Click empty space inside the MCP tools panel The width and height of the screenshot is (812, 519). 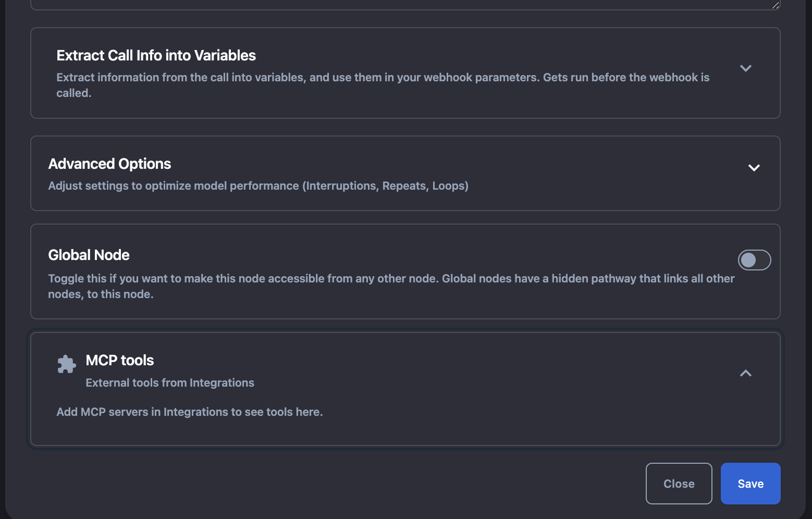pos(521,417)
